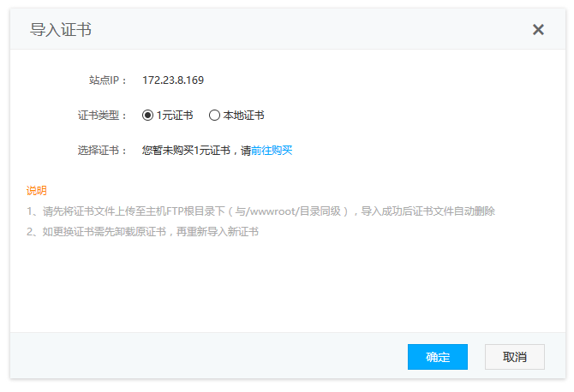This screenshot has height=392, width=574.
Task: Click the 导入证书 dialog title
Action: [61, 30]
